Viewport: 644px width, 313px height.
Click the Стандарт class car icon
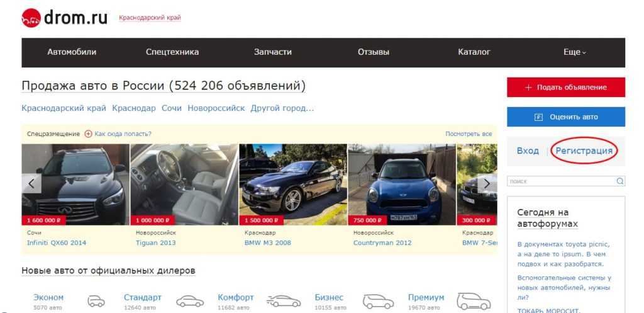click(x=190, y=301)
